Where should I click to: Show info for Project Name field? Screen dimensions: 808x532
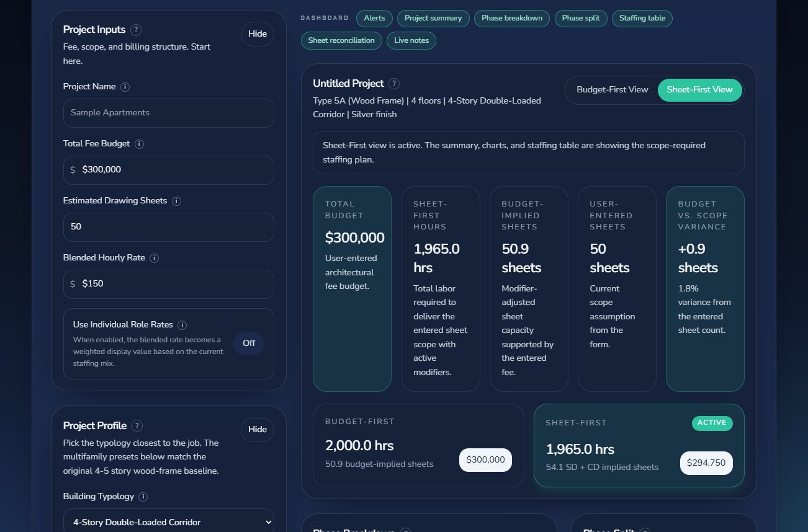[125, 87]
